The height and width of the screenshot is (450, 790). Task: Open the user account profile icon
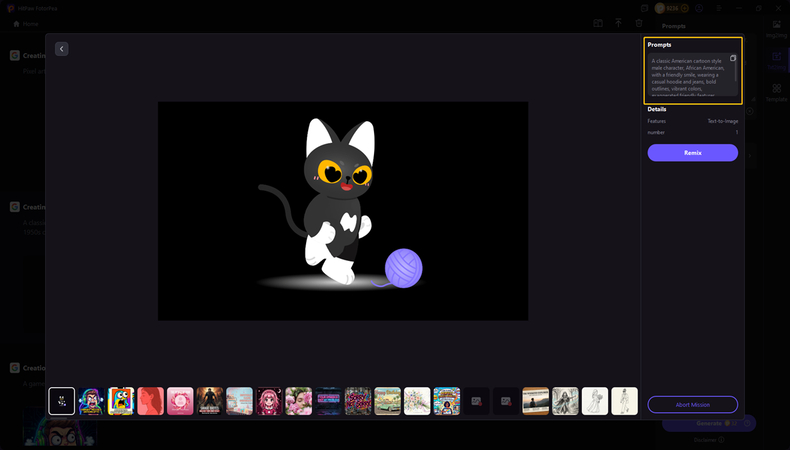coord(699,8)
